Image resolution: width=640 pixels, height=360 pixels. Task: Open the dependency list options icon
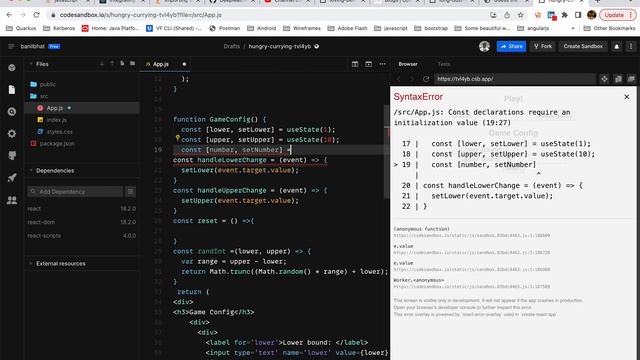(x=131, y=191)
